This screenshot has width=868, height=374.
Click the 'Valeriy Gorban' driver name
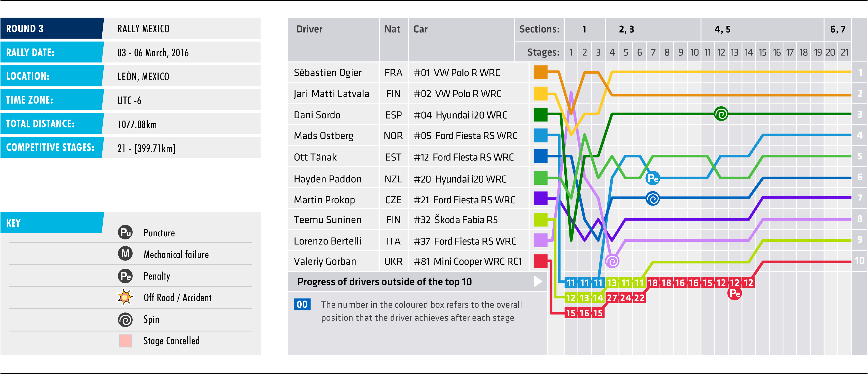pos(325,261)
